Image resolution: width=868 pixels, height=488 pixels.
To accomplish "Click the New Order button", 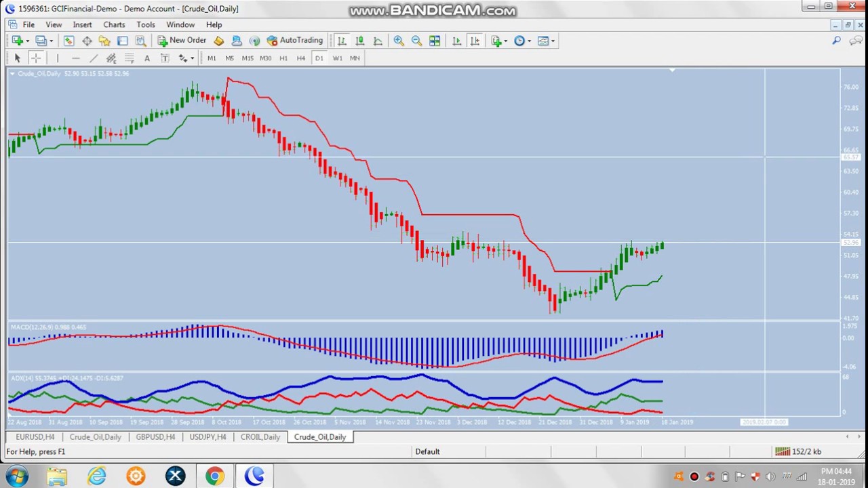I will (x=182, y=41).
